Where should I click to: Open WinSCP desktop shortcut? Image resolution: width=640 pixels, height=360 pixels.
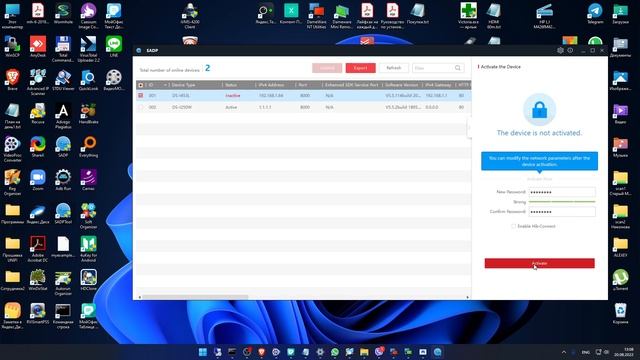pyautogui.click(x=12, y=47)
